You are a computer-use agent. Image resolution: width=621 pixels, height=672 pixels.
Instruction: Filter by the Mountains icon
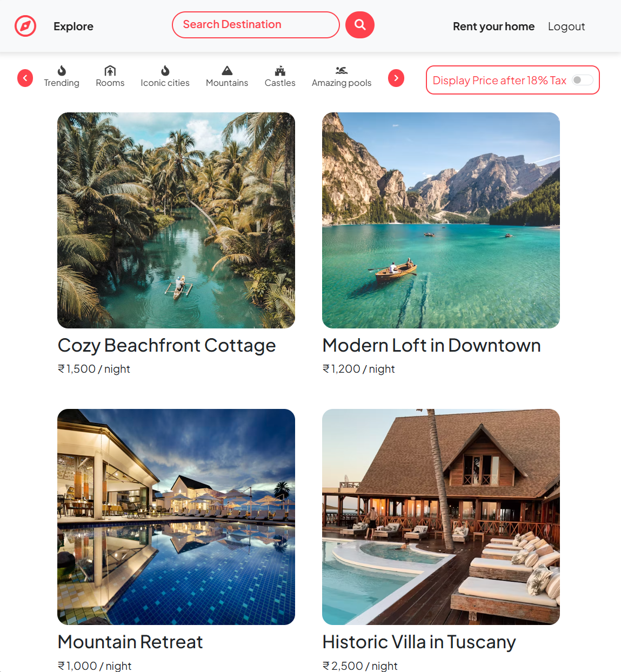pyautogui.click(x=227, y=71)
